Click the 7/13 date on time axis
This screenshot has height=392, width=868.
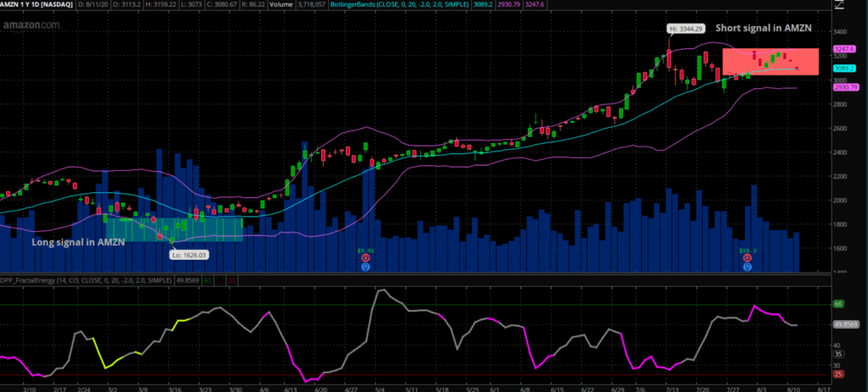point(672,388)
